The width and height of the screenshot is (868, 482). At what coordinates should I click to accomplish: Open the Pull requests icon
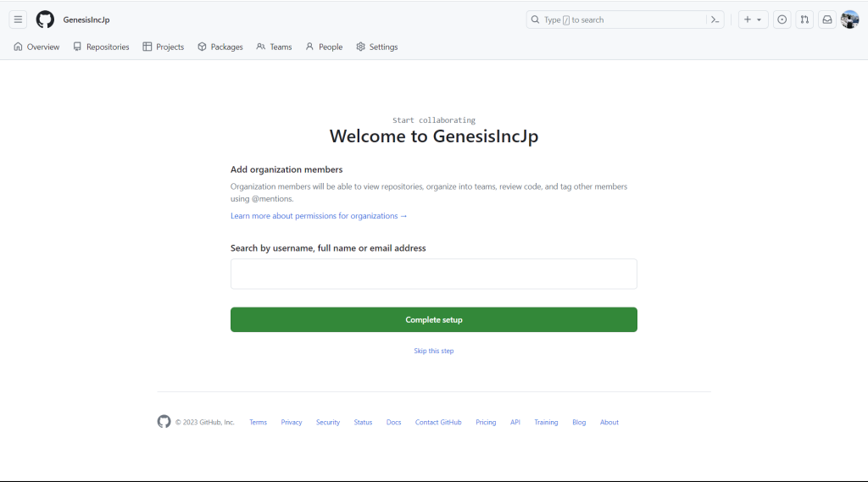(804, 19)
